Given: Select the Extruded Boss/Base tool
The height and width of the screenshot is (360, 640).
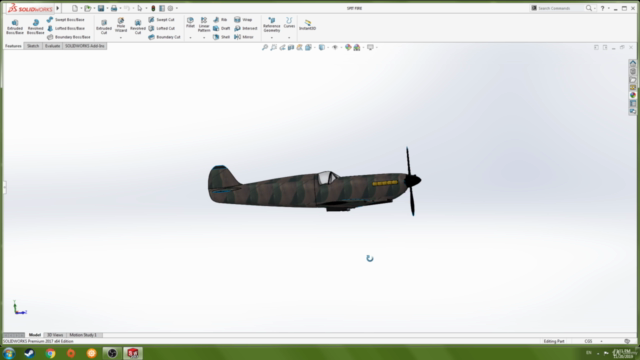Looking at the screenshot, I should (15, 27).
